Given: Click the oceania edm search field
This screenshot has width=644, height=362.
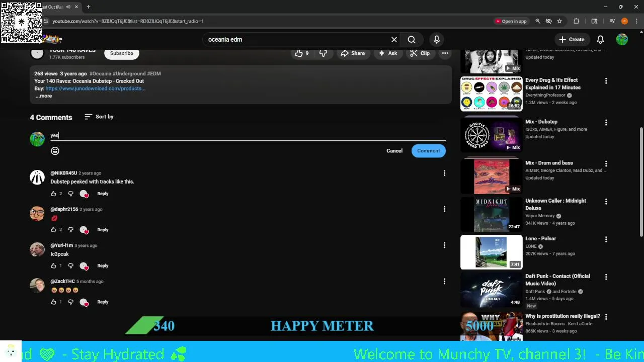Looking at the screenshot, I should click(x=297, y=40).
